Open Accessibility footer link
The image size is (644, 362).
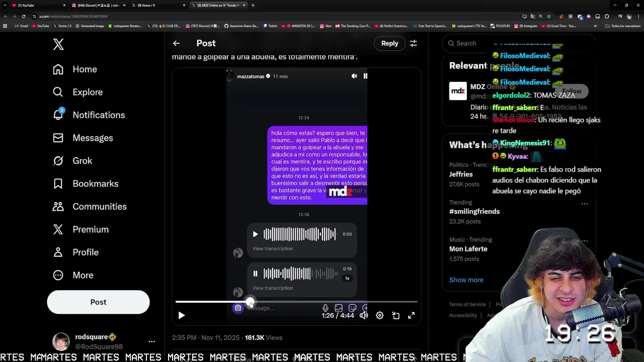[463, 315]
